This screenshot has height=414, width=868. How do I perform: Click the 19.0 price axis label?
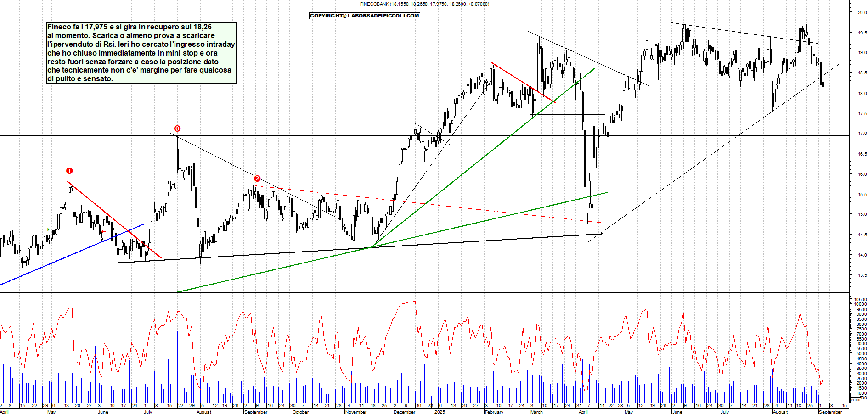[862, 53]
